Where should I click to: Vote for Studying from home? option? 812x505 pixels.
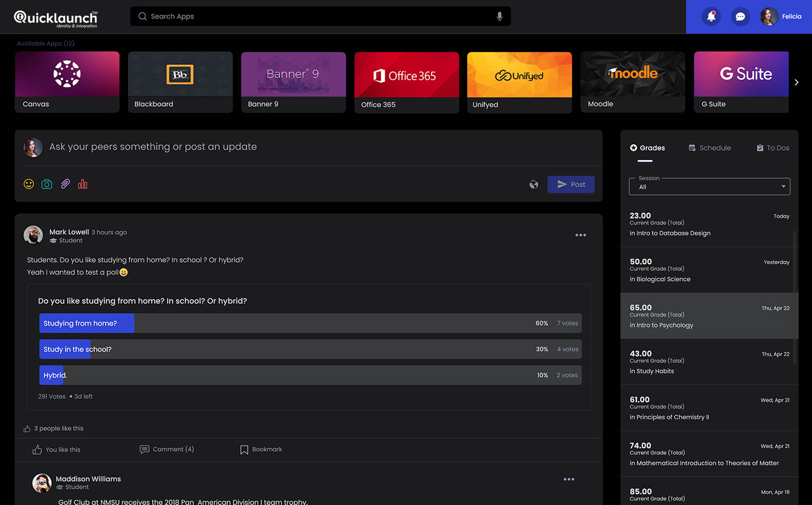point(310,324)
